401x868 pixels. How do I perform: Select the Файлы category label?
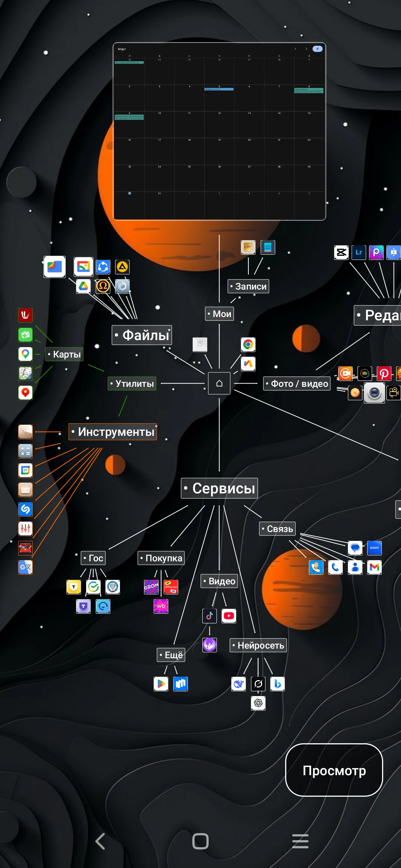tap(142, 335)
